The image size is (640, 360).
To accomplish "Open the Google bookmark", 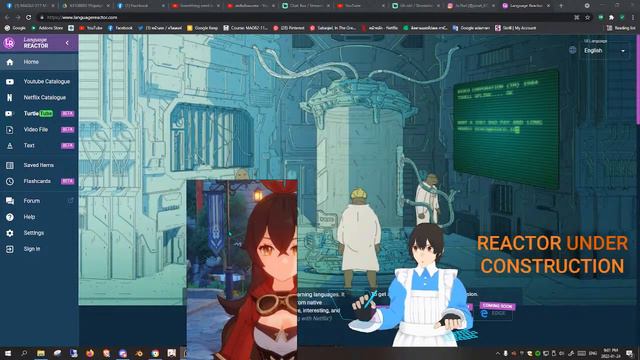I will pyautogui.click(x=15, y=28).
